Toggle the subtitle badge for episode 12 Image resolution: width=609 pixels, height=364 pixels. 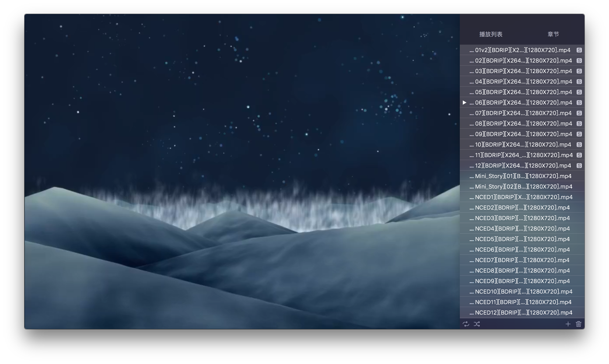[x=579, y=165]
